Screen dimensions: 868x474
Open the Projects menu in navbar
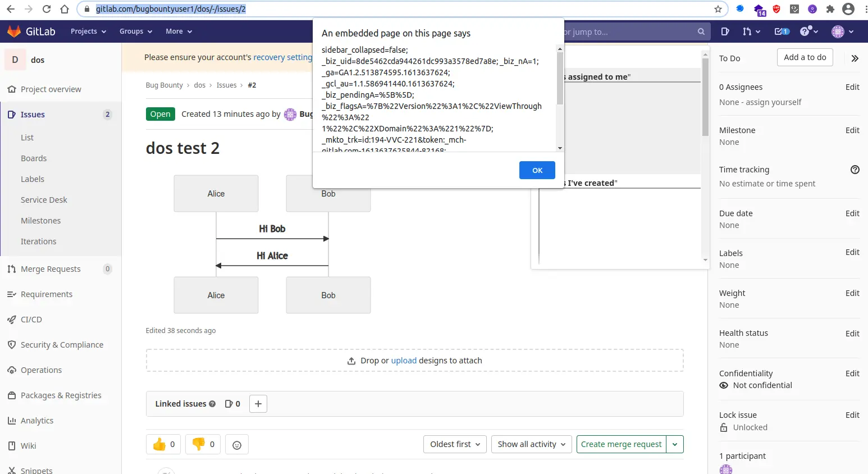pos(88,31)
